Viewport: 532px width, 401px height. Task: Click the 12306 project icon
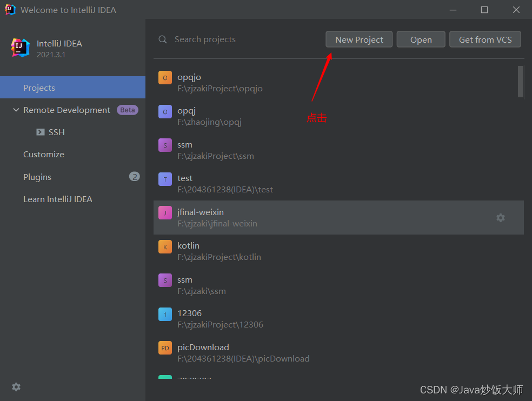pyautogui.click(x=165, y=314)
